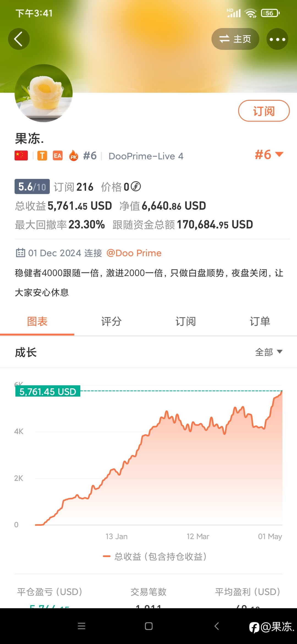Open the three-dots more options menu
Image resolution: width=297 pixels, height=644 pixels.
[277, 39]
